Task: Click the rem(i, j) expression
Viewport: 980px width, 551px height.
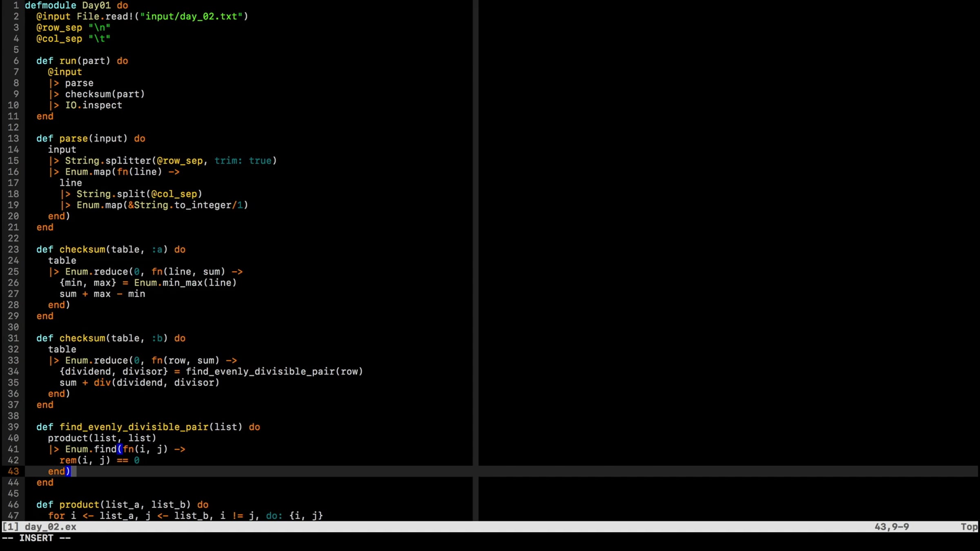Action: 85,460
